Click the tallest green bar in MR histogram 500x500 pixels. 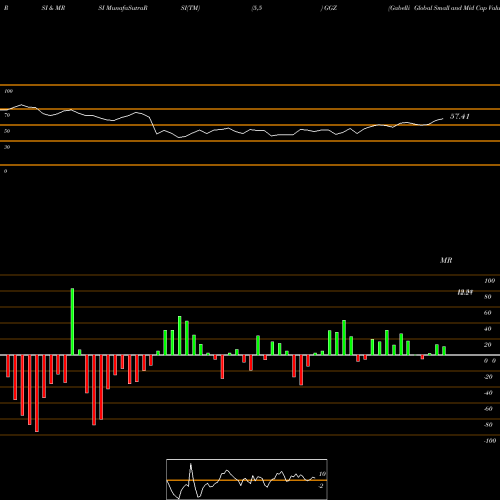[72, 322]
